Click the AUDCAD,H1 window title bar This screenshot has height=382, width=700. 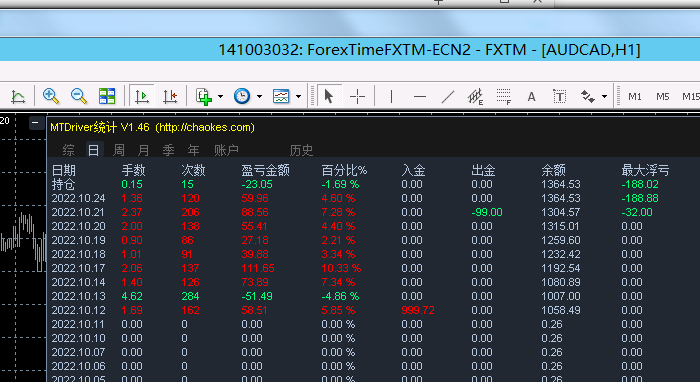click(350, 50)
